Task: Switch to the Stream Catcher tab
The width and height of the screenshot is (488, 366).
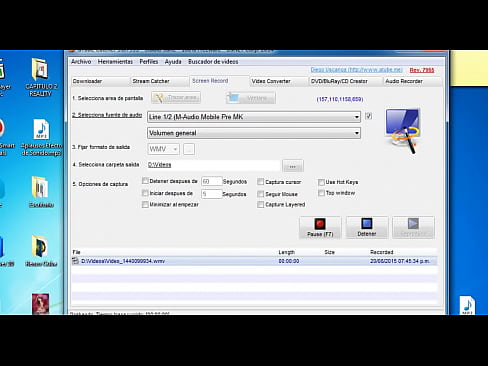Action: tap(160, 81)
